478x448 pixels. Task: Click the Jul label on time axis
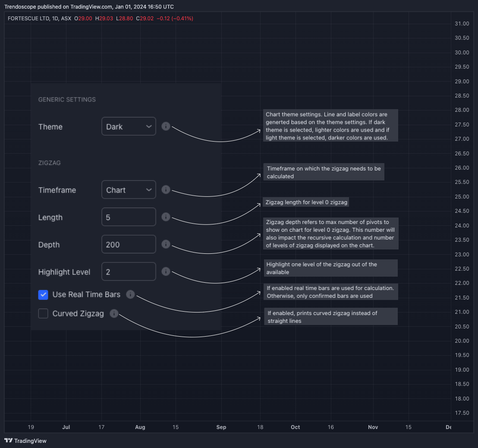(x=66, y=427)
